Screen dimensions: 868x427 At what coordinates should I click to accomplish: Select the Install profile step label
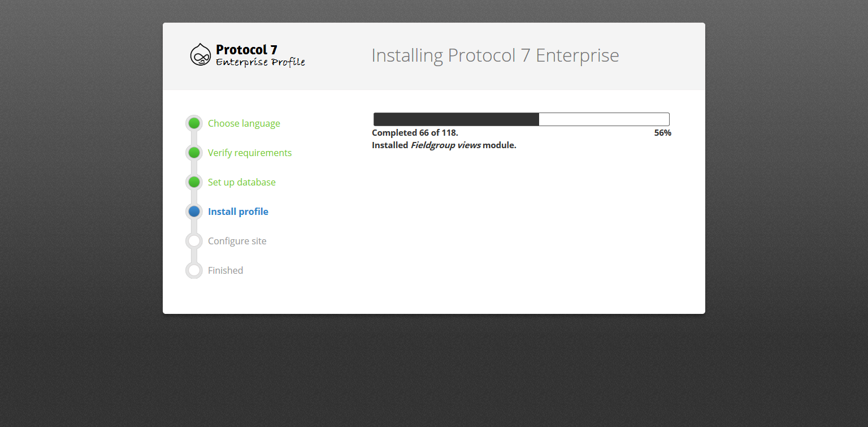(x=238, y=212)
